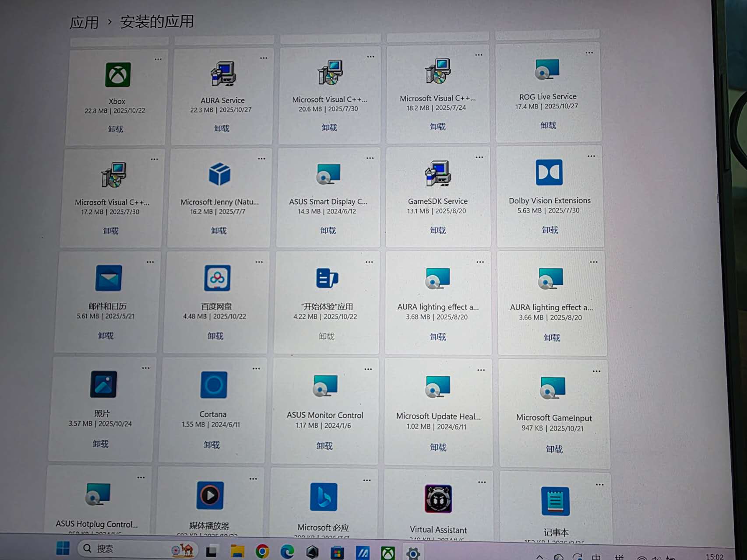Viewport: 747px width, 560px height.
Task: Click 卸载 under Xbox
Action: point(116,129)
